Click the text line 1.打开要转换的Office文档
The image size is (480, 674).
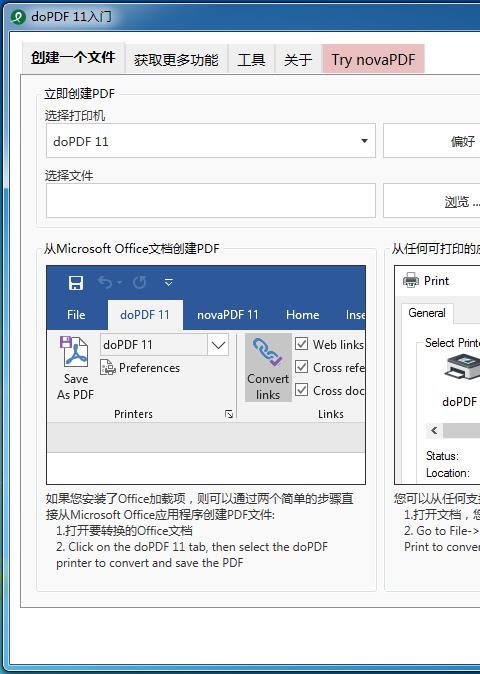click(x=124, y=530)
